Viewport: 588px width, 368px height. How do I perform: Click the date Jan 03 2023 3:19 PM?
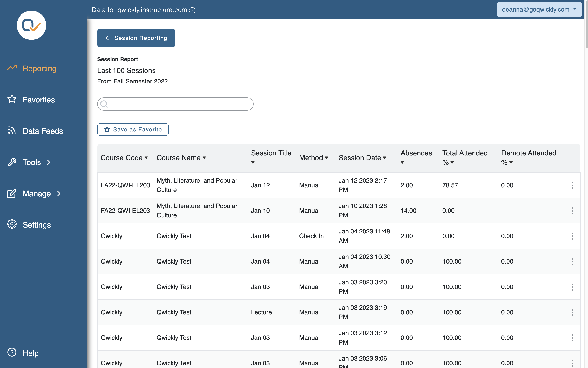(363, 312)
